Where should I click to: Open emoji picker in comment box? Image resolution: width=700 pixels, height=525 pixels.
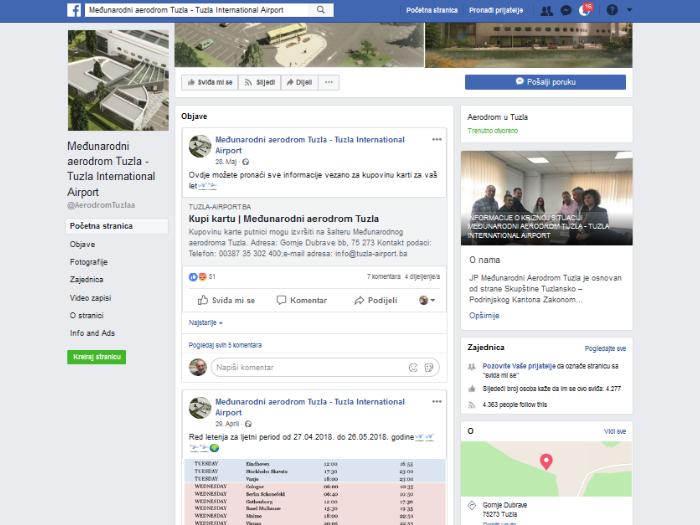pyautogui.click(x=413, y=367)
